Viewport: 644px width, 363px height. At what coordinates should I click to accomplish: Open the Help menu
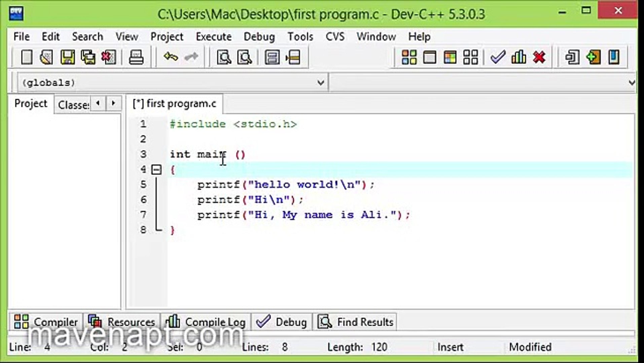point(419,36)
